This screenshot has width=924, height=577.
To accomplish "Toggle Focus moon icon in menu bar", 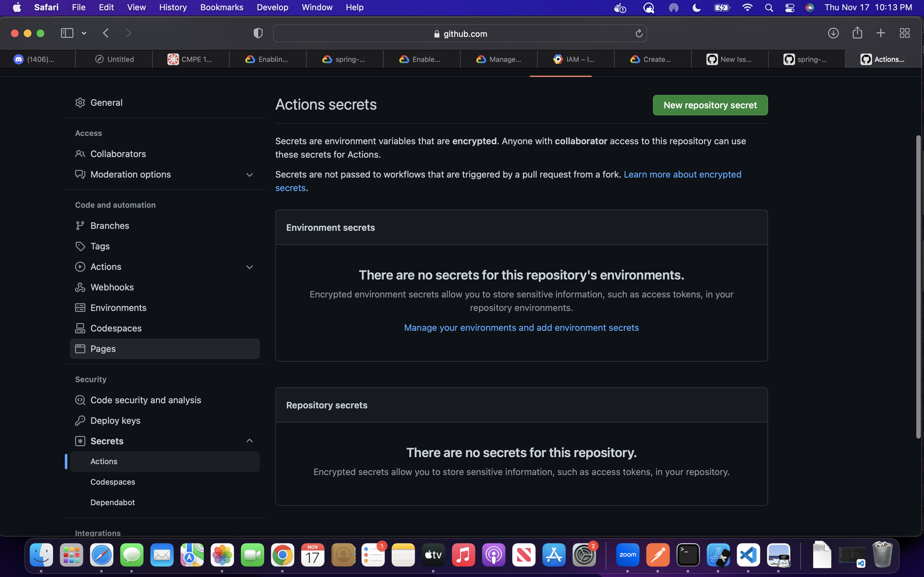I will click(x=697, y=8).
